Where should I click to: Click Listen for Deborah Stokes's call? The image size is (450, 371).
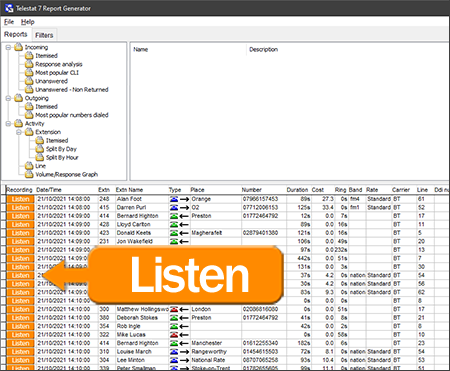20,318
